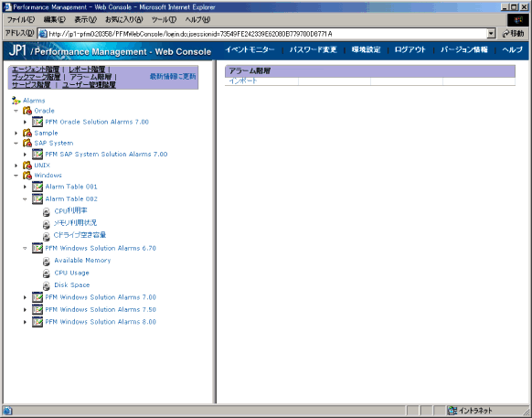Click the SAP System folder icon
The width and height of the screenshot is (532, 418).
tap(27, 143)
